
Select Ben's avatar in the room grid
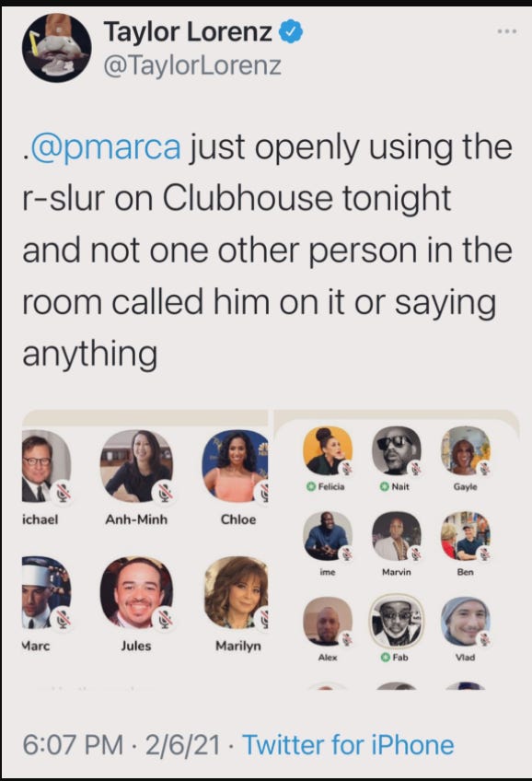(x=466, y=536)
